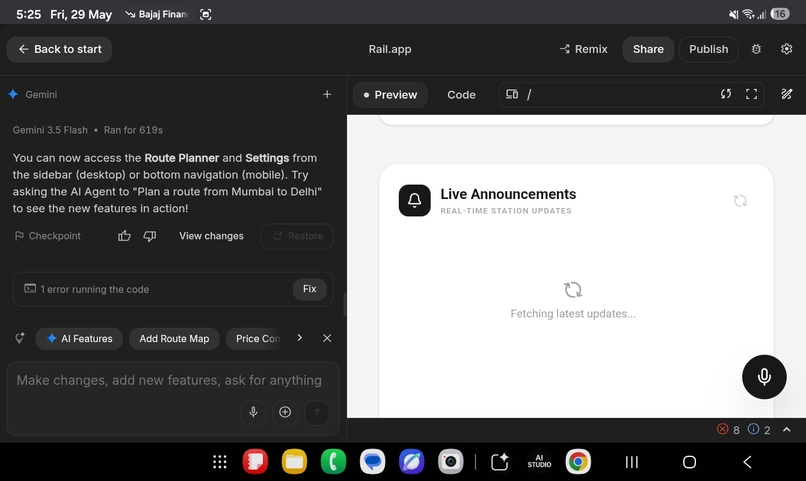The image size is (806, 481).
Task: Select the AI Features suggestion chip
Action: click(x=79, y=339)
